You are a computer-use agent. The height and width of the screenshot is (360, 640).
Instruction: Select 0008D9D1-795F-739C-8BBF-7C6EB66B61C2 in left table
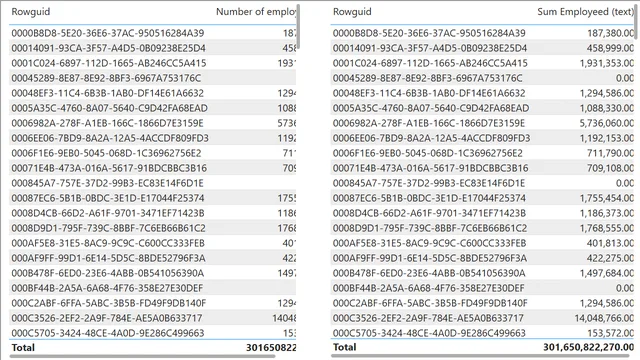pyautogui.click(x=109, y=228)
